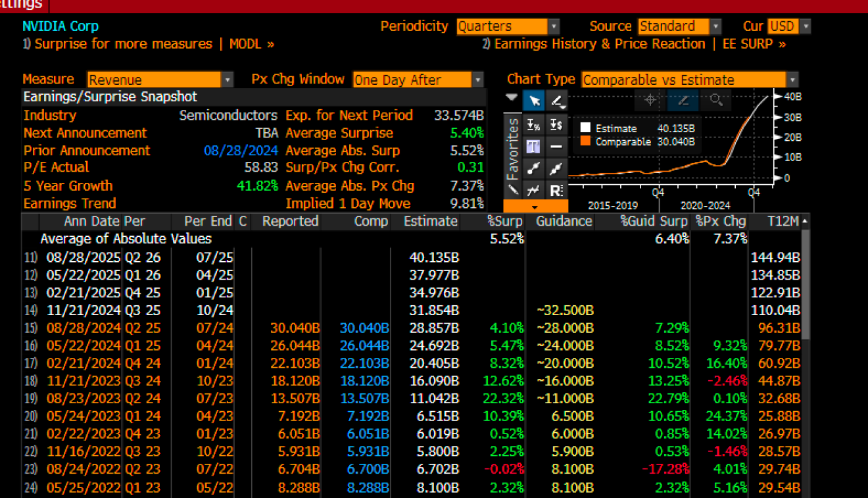The image size is (868, 498).
Task: Open the pencil annotation tool menu
Action: point(556,101)
